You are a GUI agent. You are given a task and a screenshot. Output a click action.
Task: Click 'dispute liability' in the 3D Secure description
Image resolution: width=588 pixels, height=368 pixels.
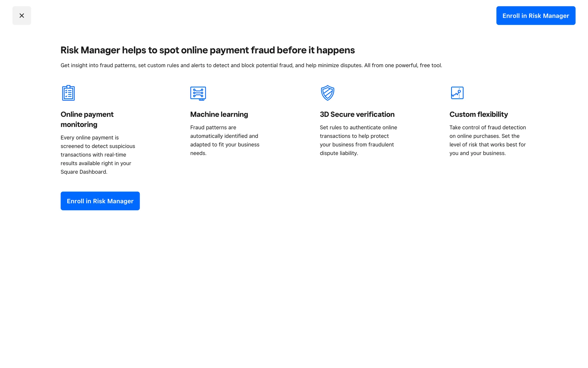point(338,153)
